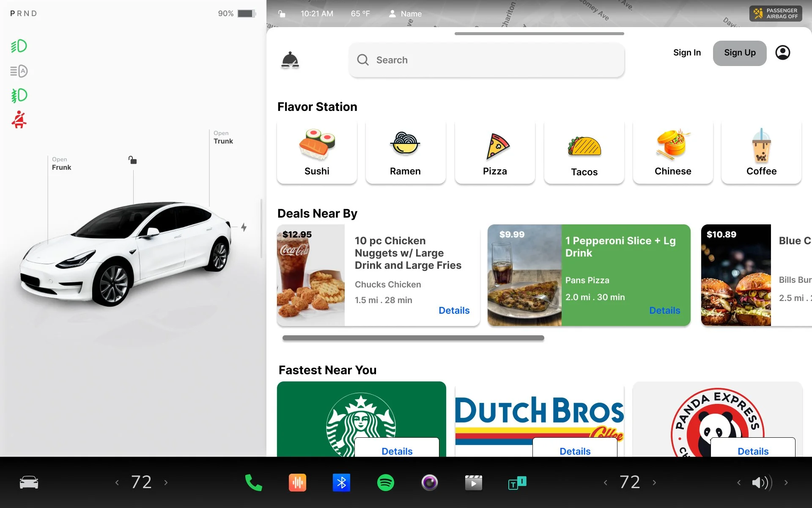Toggle auto high beam indicator
Image resolution: width=812 pixels, height=508 pixels.
click(x=19, y=71)
